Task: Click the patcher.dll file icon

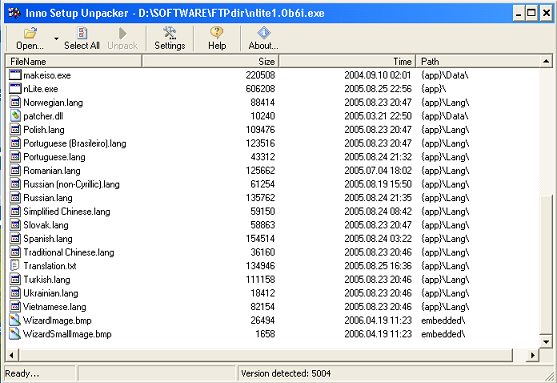Action: point(15,116)
